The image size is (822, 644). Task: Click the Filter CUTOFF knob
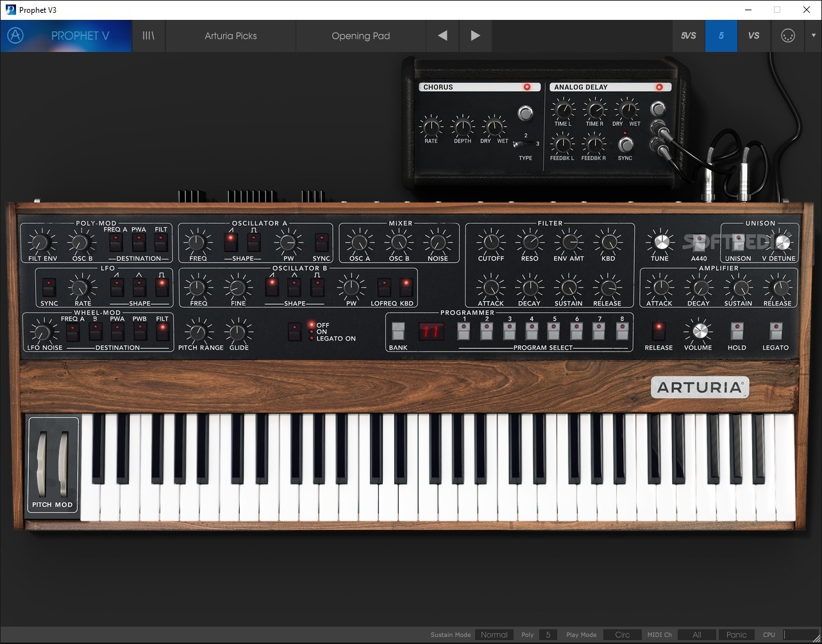point(491,242)
